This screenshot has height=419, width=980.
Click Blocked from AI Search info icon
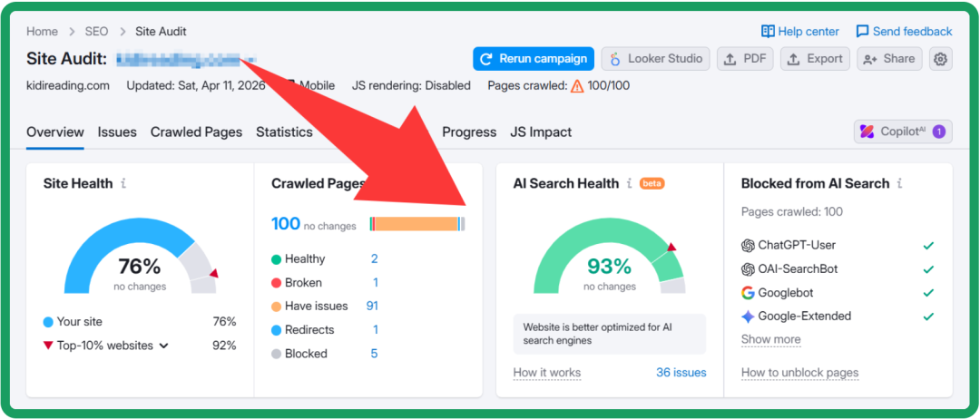click(x=899, y=183)
